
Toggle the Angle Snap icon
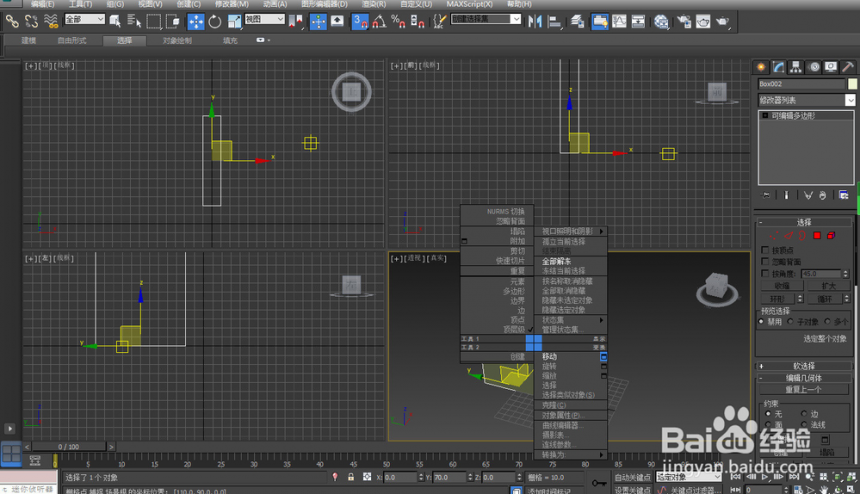point(379,21)
